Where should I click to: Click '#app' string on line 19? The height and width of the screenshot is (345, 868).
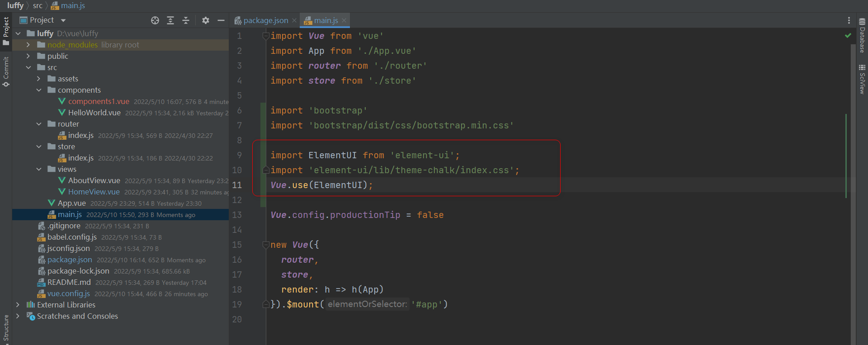coord(427,304)
